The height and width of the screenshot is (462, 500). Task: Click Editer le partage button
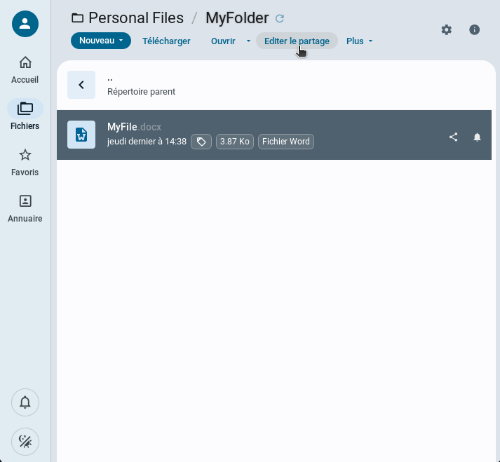tap(297, 41)
